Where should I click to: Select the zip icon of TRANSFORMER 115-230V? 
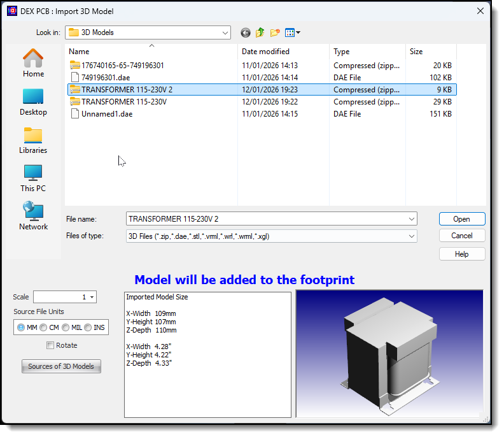pyautogui.click(x=75, y=102)
